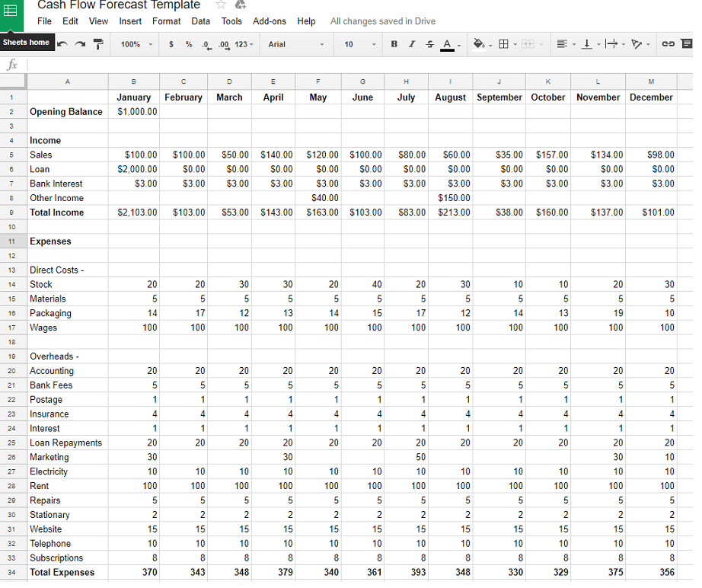The width and height of the screenshot is (702, 588).
Task: Toggle strikethrough formatting
Action: tap(429, 45)
